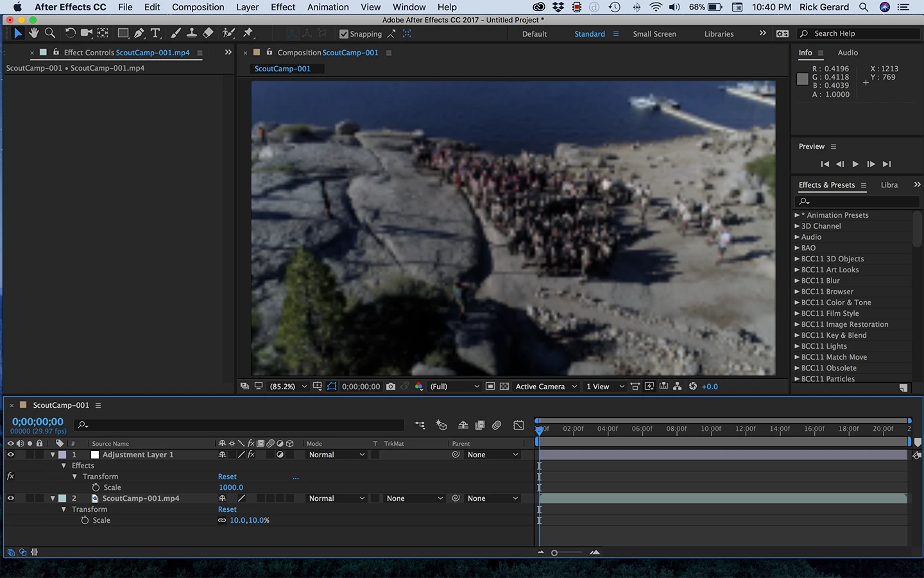Toggle lock on Effect Controls panel
The width and height of the screenshot is (924, 578).
point(56,52)
